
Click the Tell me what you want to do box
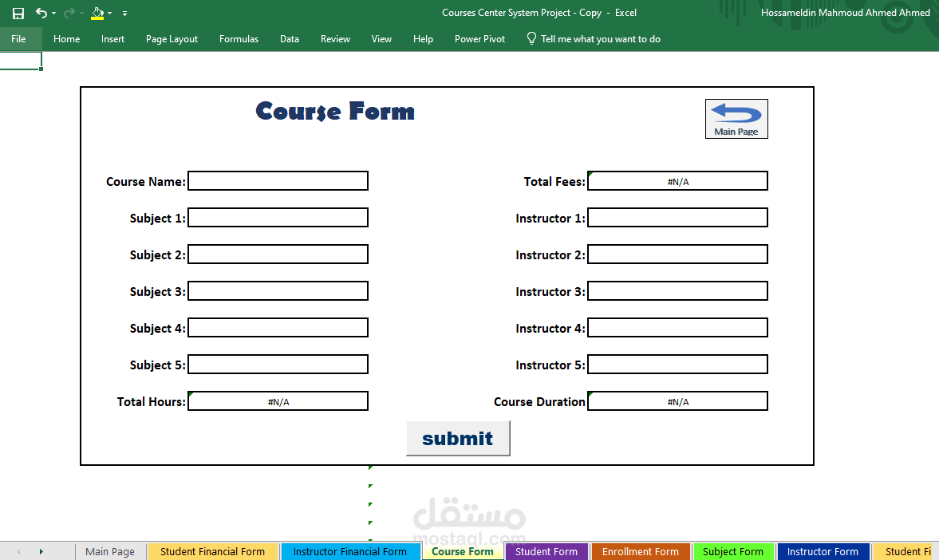coord(601,39)
